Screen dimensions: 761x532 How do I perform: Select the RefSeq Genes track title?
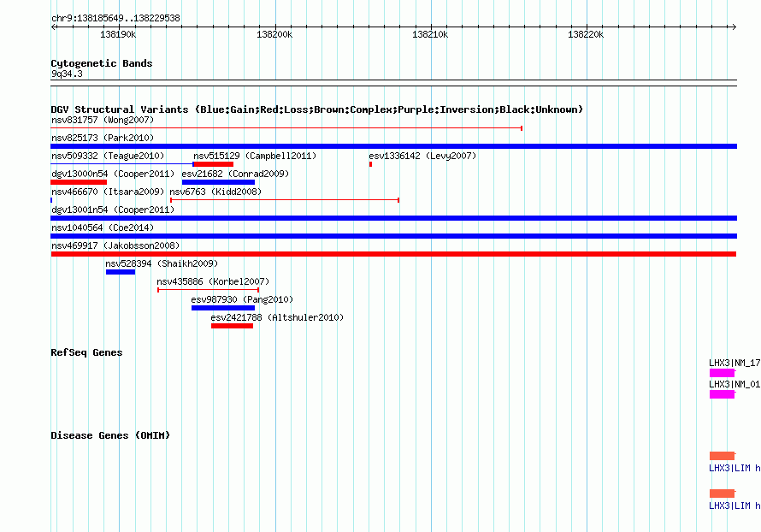(86, 353)
